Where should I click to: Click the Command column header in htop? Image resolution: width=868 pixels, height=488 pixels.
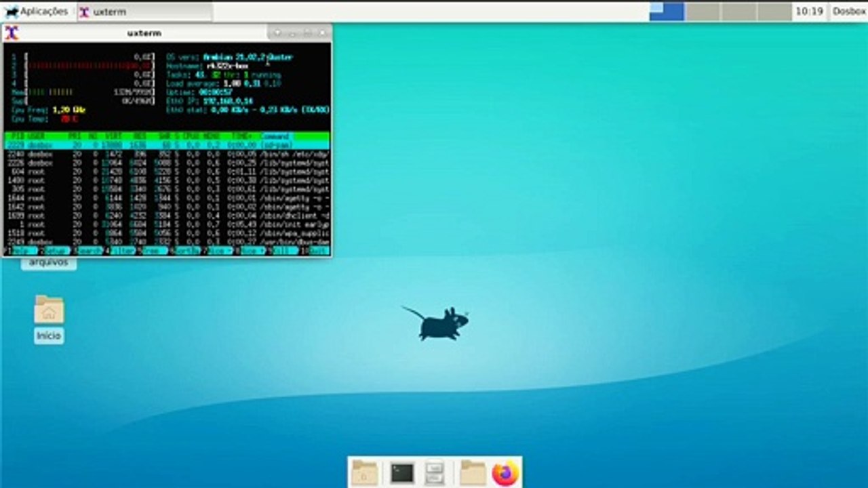[275, 136]
